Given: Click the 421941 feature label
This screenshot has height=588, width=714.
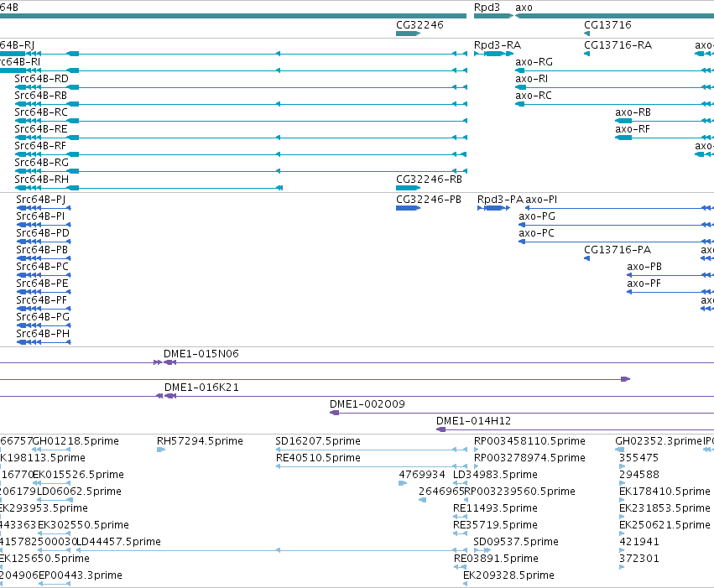Looking at the screenshot, I should pyautogui.click(x=639, y=543).
